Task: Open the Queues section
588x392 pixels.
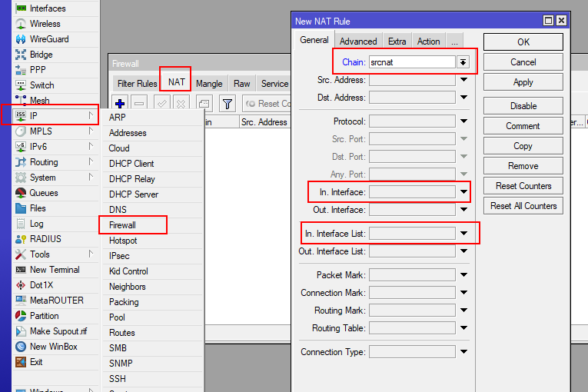Action: click(x=43, y=193)
